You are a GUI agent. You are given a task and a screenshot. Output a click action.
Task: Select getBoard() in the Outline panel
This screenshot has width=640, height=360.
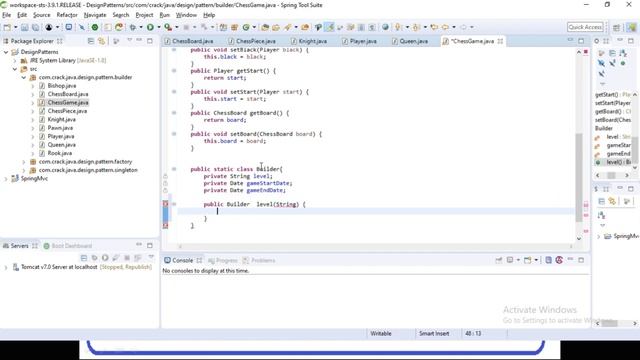tap(613, 111)
